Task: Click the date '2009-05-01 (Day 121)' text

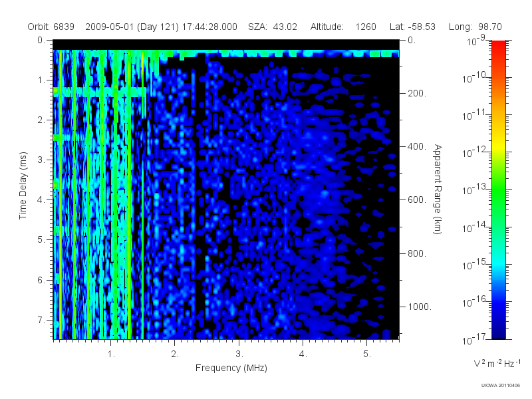Action: click(x=132, y=27)
